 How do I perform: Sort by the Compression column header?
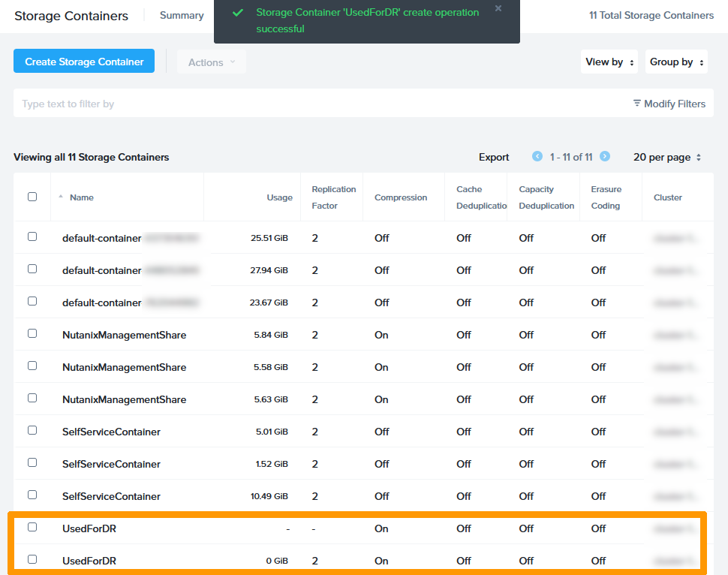point(401,197)
